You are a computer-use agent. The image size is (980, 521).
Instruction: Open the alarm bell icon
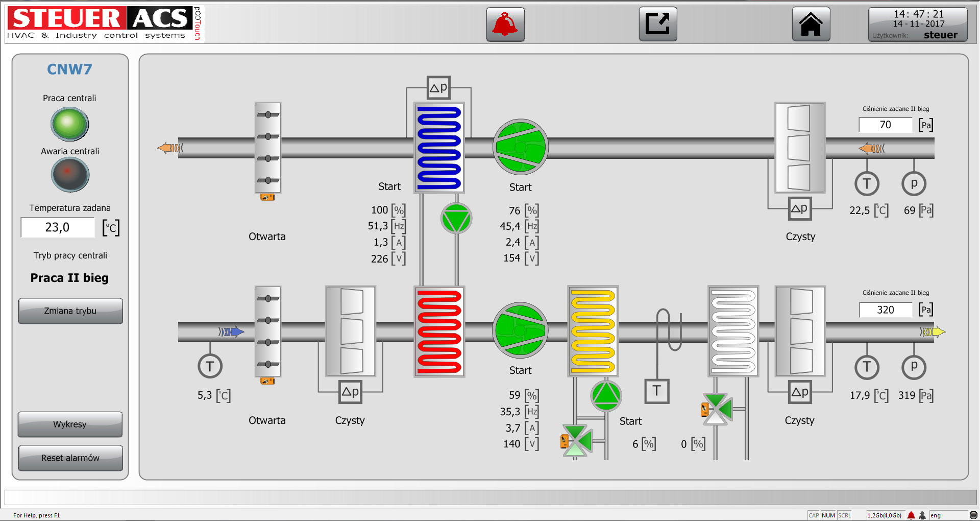click(505, 24)
